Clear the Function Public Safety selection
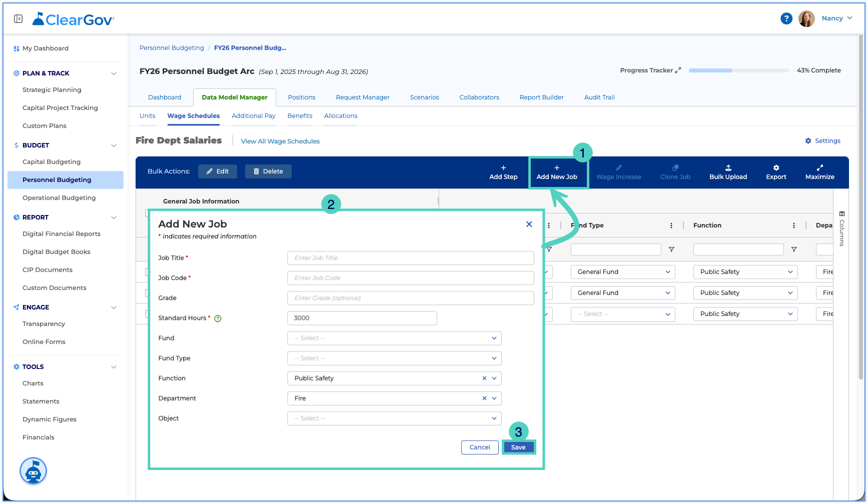The height and width of the screenshot is (504, 868). (x=484, y=378)
